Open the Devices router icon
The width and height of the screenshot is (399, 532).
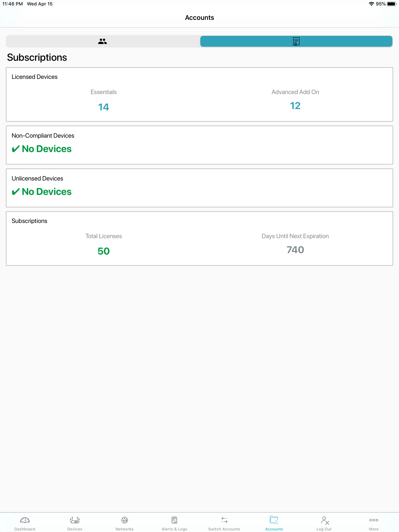[x=75, y=520]
